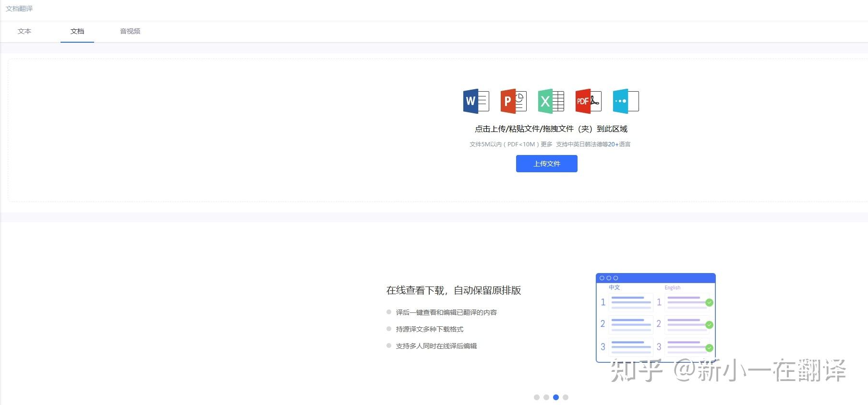
Task: Click the Word document format icon
Action: pyautogui.click(x=476, y=101)
